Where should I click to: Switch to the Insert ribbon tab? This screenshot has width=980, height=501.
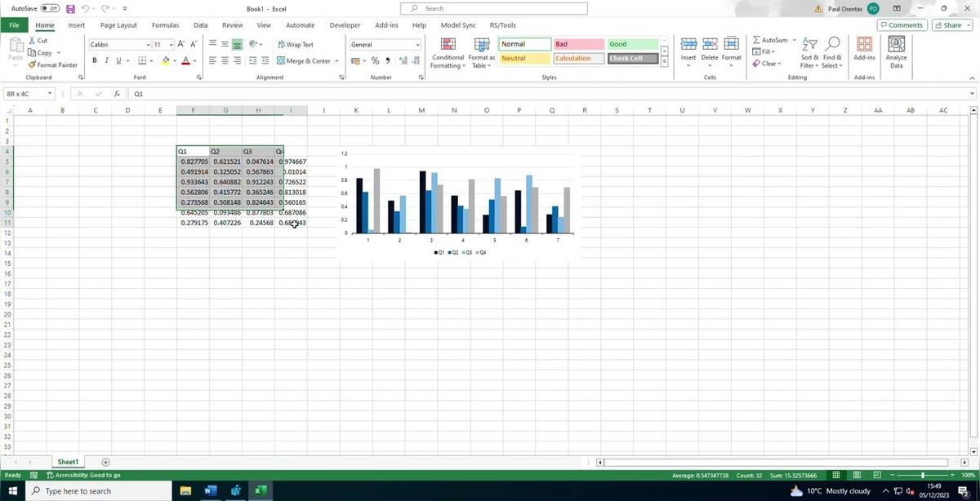76,24
